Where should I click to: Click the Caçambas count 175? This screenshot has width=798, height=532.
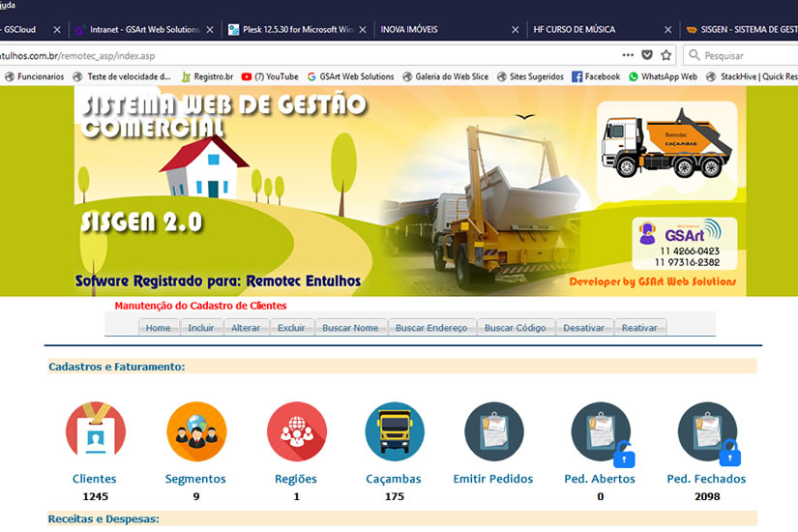click(395, 496)
